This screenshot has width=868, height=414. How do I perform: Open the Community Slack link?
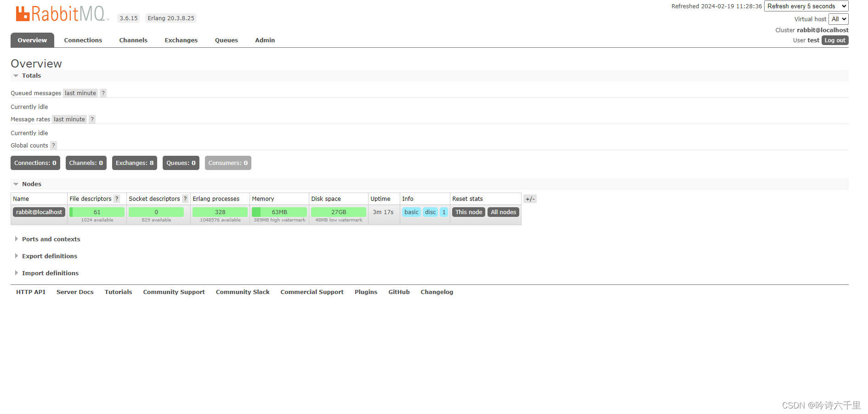243,292
